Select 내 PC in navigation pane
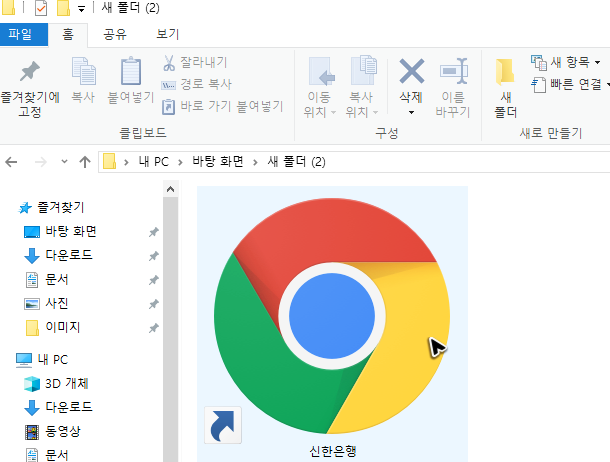This screenshot has height=462, width=610. [x=53, y=360]
